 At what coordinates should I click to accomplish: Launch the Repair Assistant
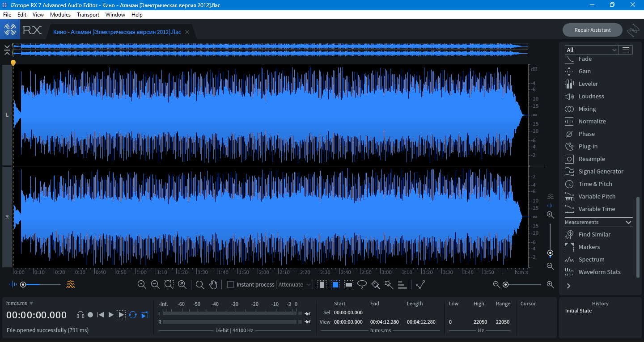click(592, 30)
